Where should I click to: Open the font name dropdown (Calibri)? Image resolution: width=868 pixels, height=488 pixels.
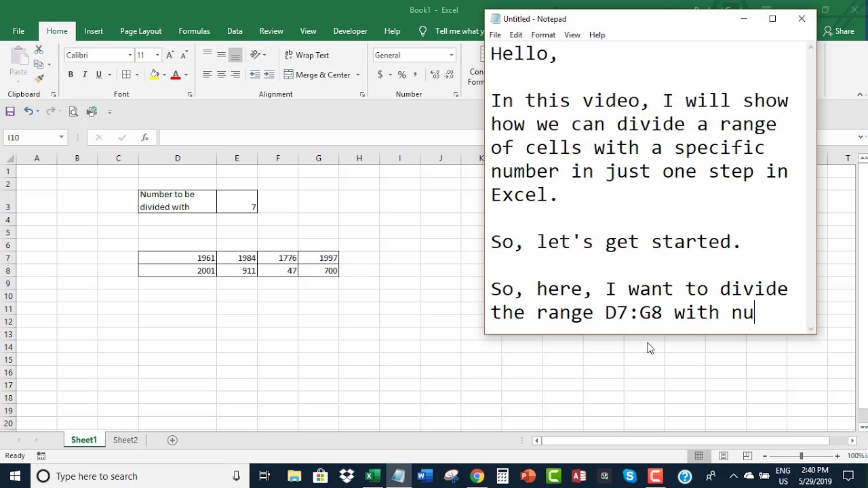click(130, 55)
